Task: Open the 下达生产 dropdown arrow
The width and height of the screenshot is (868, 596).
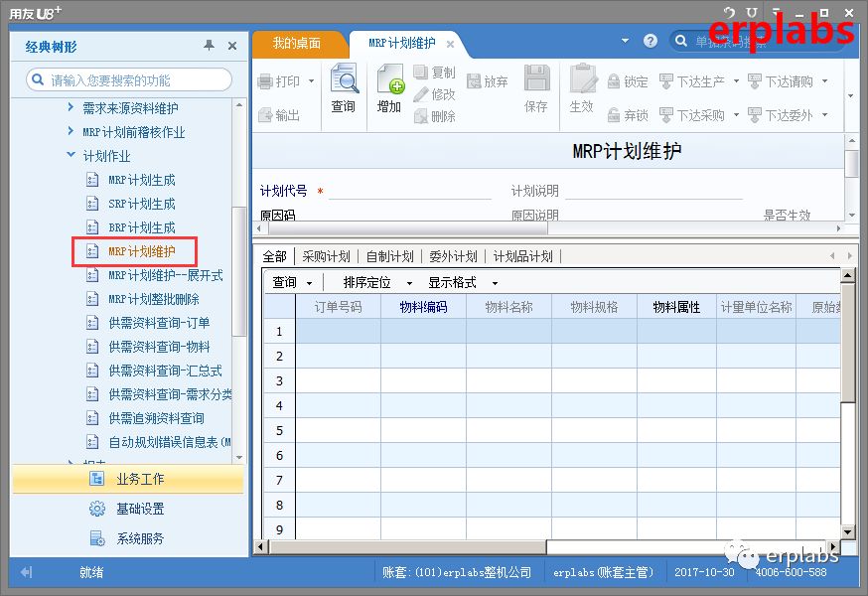Action: click(x=736, y=81)
